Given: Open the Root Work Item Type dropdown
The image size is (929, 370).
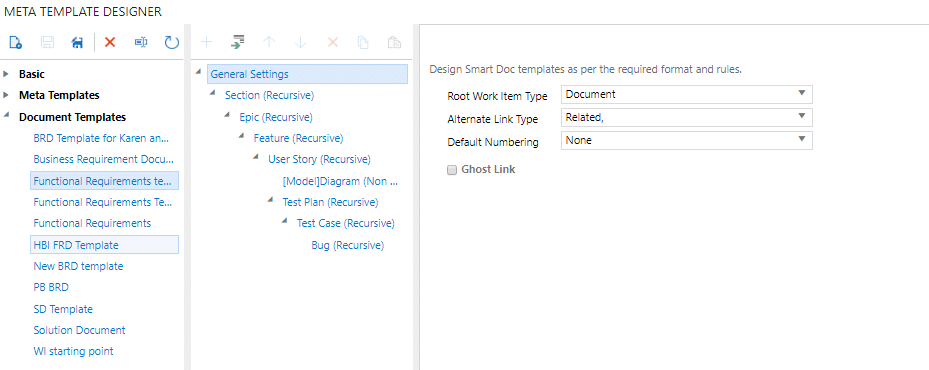Looking at the screenshot, I should click(x=687, y=94).
